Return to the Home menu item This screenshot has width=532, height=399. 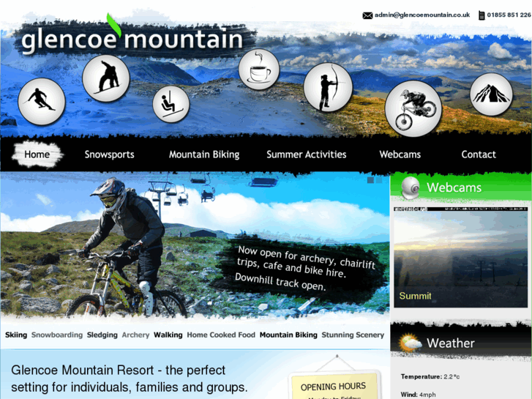[x=37, y=154]
